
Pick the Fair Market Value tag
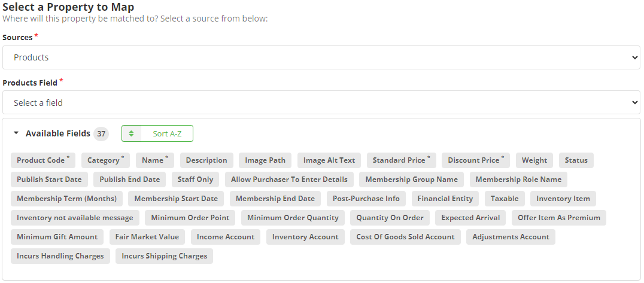tap(147, 237)
